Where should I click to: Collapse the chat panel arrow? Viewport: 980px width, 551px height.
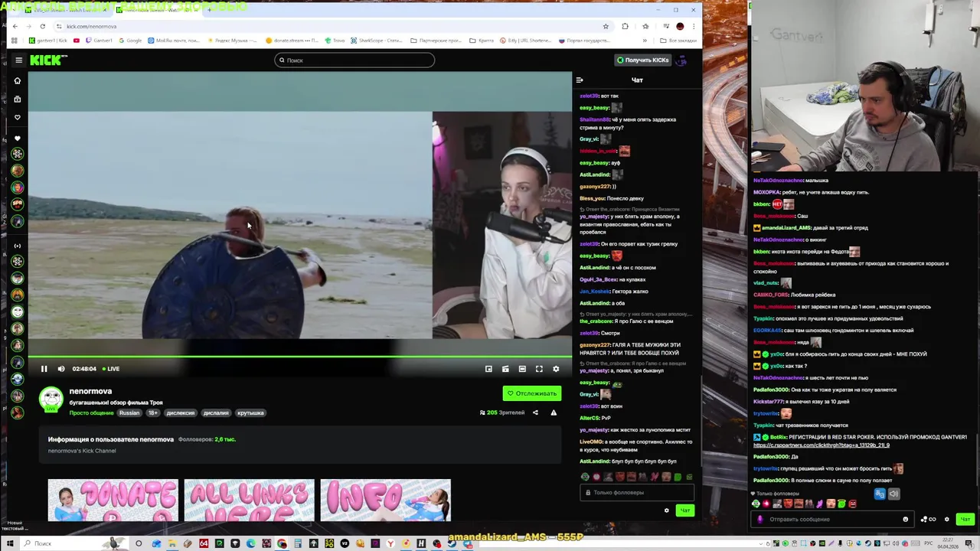580,80
